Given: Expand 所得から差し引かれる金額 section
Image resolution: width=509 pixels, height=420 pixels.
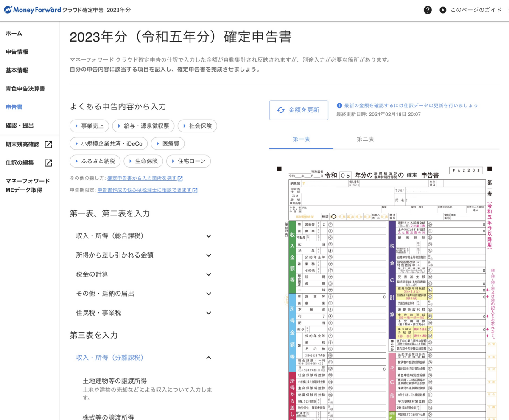Looking at the screenshot, I should coord(143,255).
